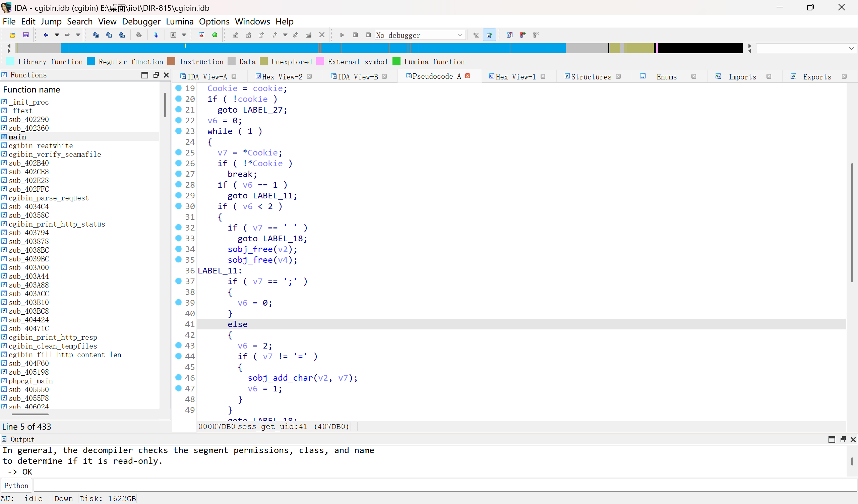Click the Python console button
858x504 pixels.
(16, 485)
